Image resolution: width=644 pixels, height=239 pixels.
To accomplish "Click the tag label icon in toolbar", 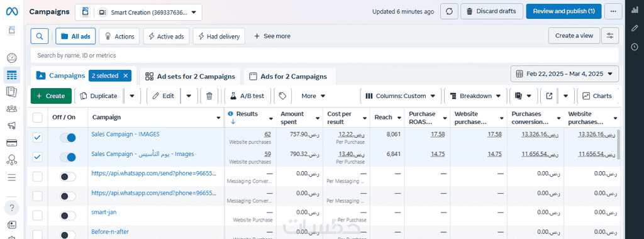I will point(282,96).
